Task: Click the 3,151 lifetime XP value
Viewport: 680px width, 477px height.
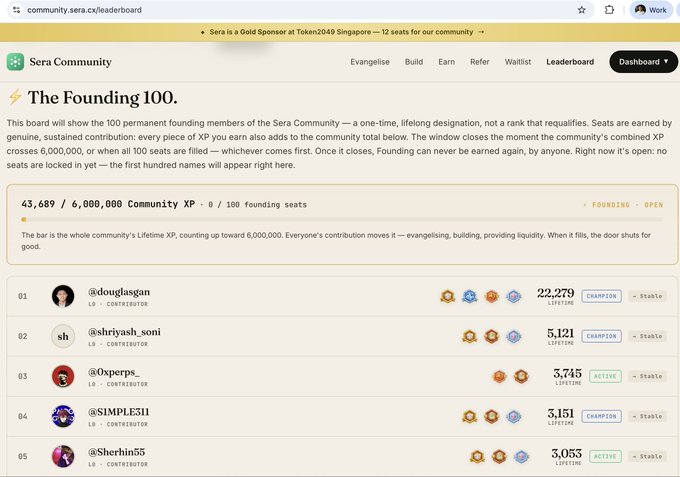Action: pos(560,413)
